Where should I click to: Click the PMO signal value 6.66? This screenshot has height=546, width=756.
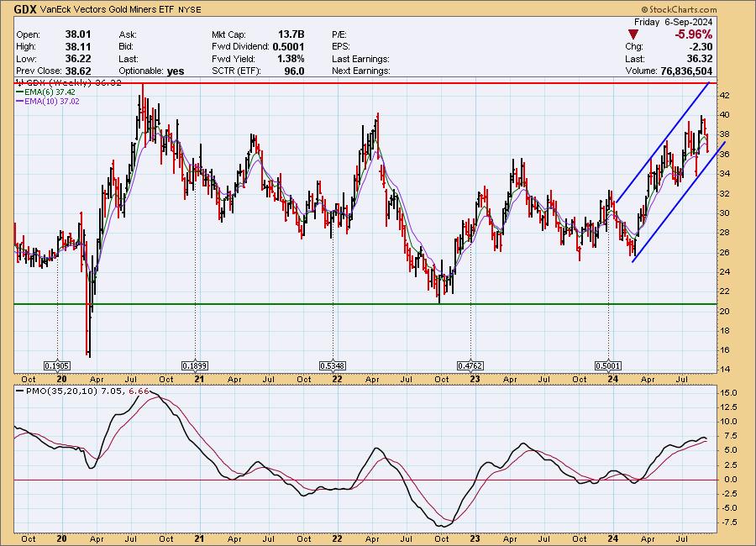pos(139,391)
